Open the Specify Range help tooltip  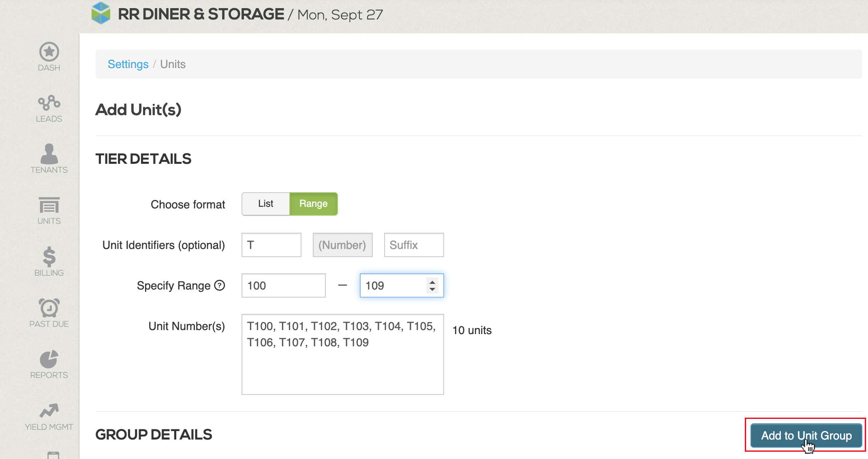click(x=219, y=285)
